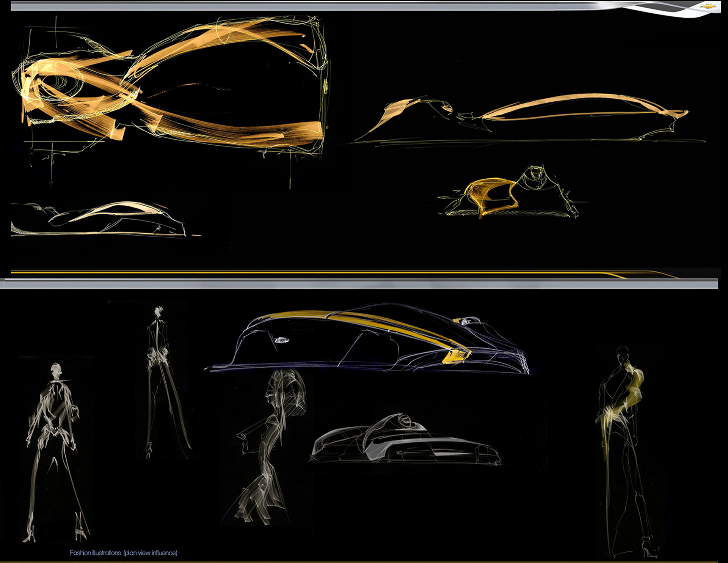Click the Chevrolet bowtie logo
The width and height of the screenshot is (728, 563).
708,6
